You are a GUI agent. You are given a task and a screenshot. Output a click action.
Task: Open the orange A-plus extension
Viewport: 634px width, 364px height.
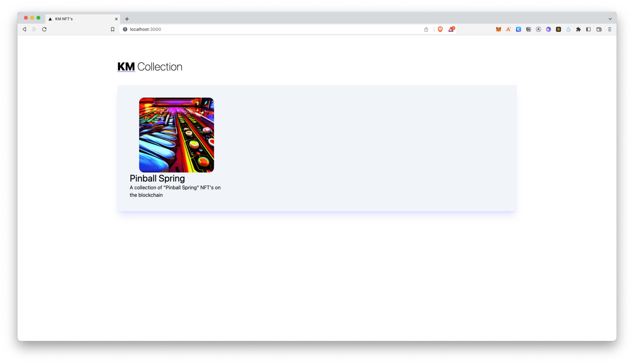coord(508,29)
